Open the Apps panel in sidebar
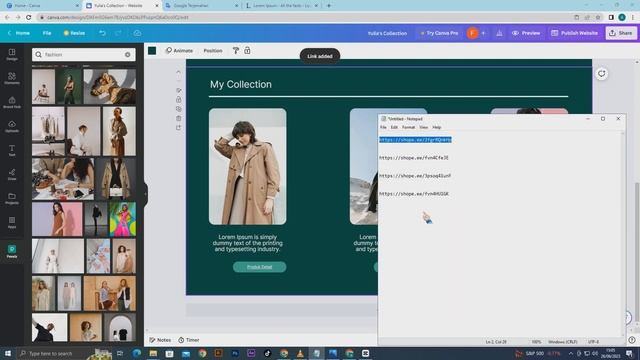Viewport: 640px width, 360px height. (12, 222)
